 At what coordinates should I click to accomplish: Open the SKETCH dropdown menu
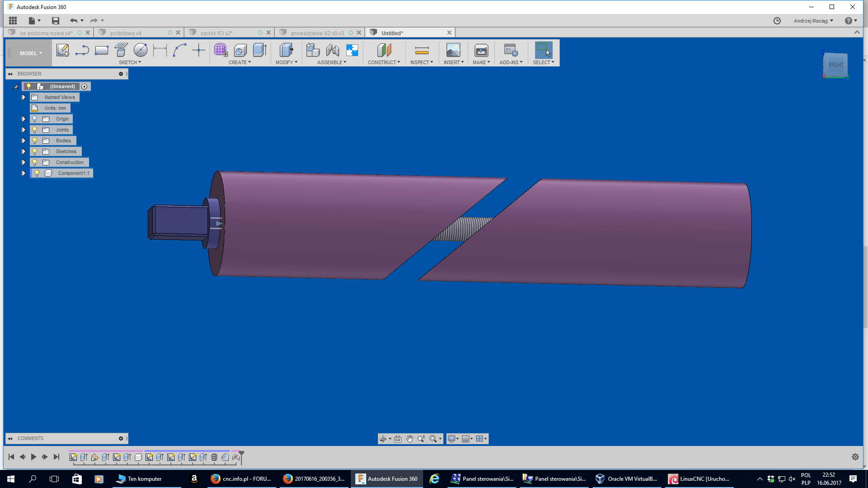click(x=130, y=62)
